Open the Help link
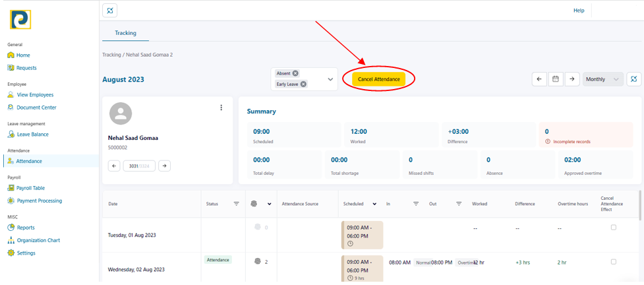The height and width of the screenshot is (285, 644). coord(579,11)
